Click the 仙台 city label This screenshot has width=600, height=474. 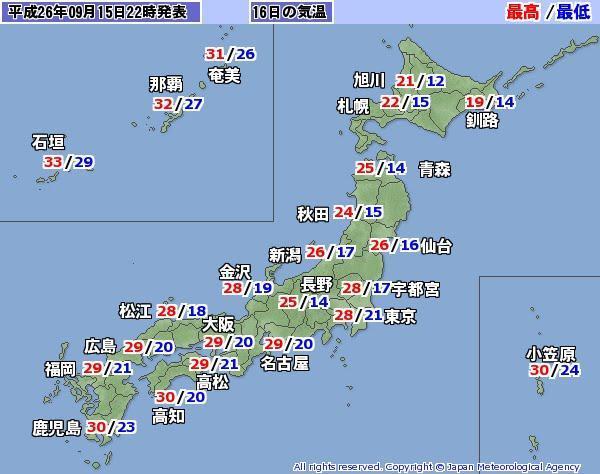(x=437, y=245)
